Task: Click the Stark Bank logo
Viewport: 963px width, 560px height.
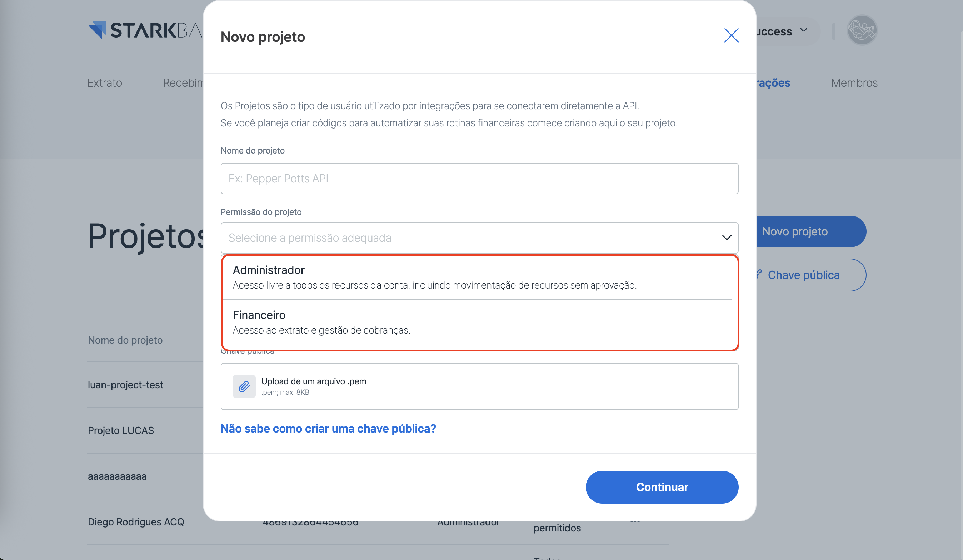Action: coord(145,30)
